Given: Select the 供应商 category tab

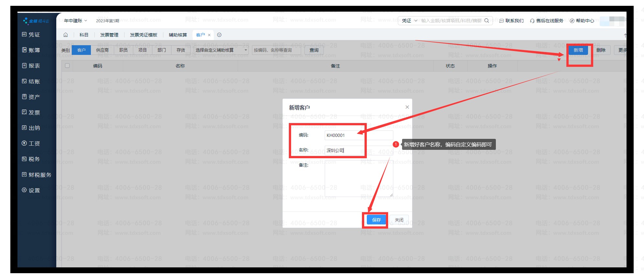Looking at the screenshot, I should coord(102,50).
